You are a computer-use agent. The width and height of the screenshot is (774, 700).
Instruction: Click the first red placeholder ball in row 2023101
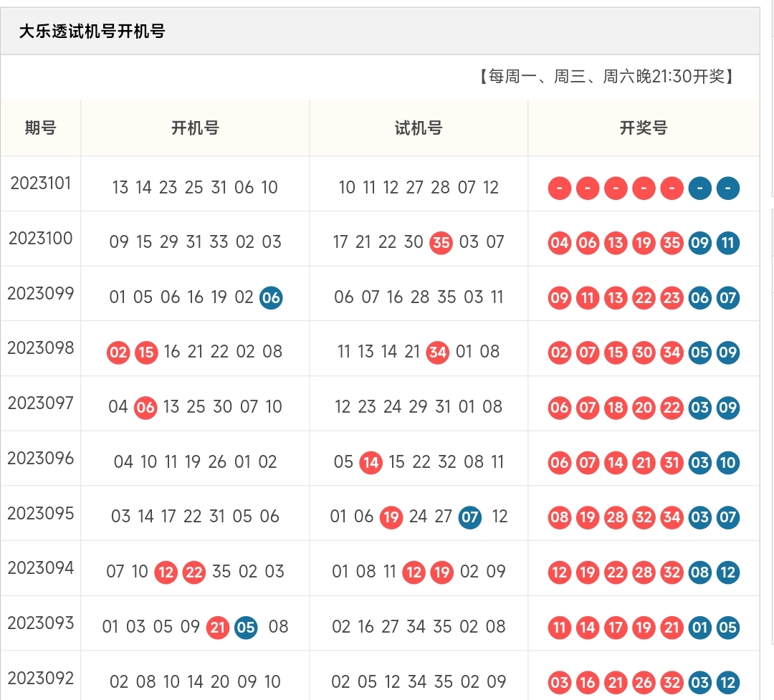559,188
